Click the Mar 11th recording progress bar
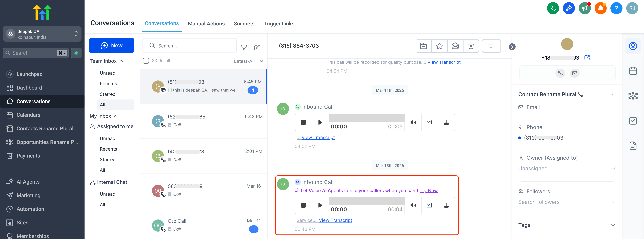The width and height of the screenshot is (644, 239). (366, 118)
